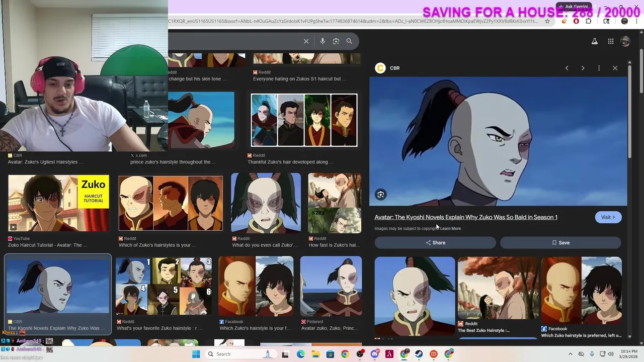Open Search Labs flask icon

pos(595,41)
